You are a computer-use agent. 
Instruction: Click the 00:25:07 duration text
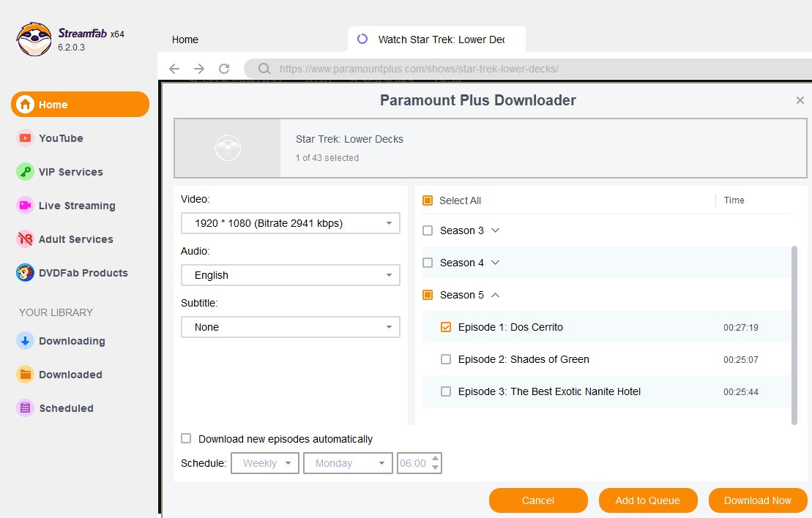[x=741, y=360]
